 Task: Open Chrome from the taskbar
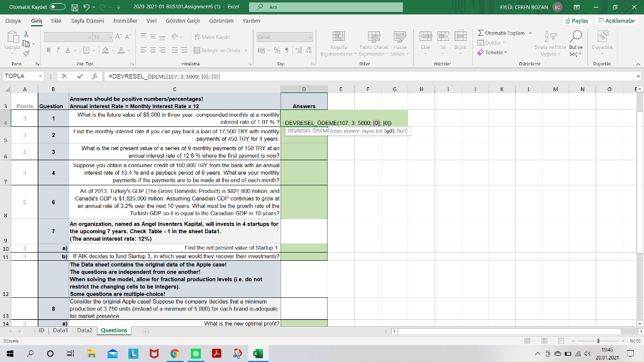pyautogui.click(x=175, y=353)
